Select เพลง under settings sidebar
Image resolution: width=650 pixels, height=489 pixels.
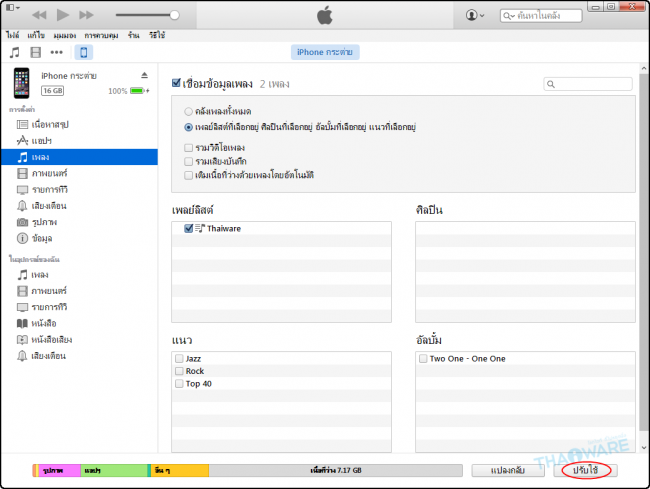coord(79,157)
